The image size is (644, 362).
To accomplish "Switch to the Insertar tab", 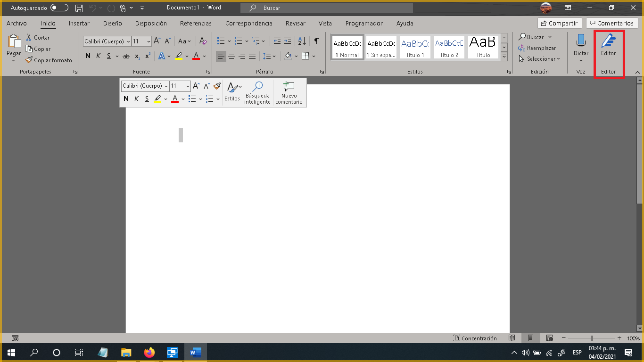I will click(79, 23).
